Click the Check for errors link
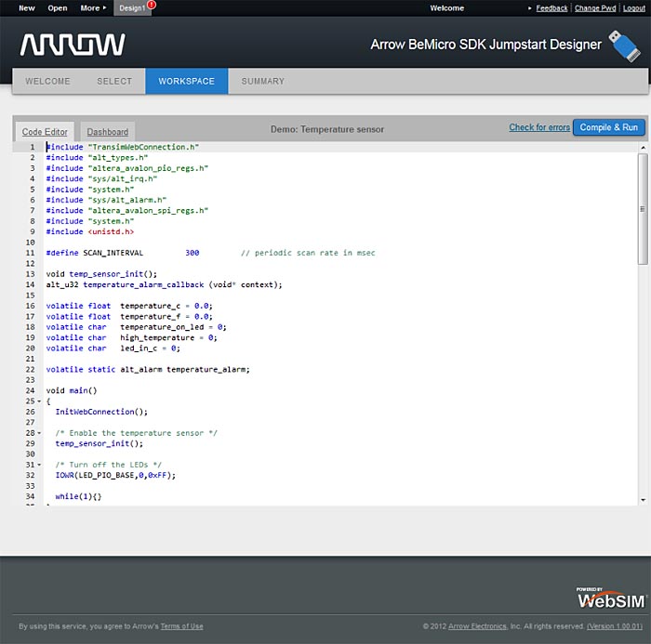651x644 pixels. [x=539, y=127]
